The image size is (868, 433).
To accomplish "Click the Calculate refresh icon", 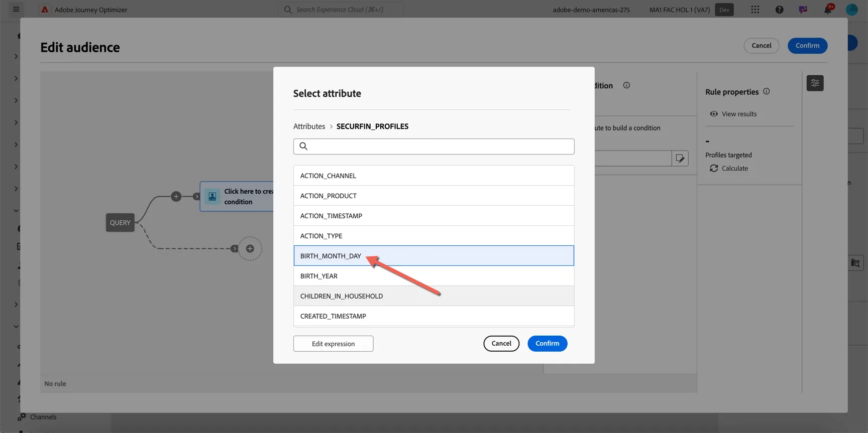I will click(714, 168).
